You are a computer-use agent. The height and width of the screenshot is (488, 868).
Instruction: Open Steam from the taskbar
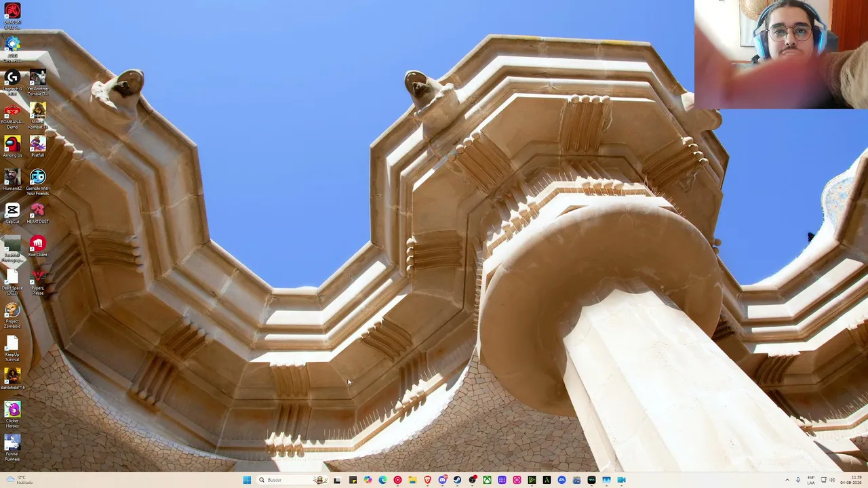click(x=457, y=480)
